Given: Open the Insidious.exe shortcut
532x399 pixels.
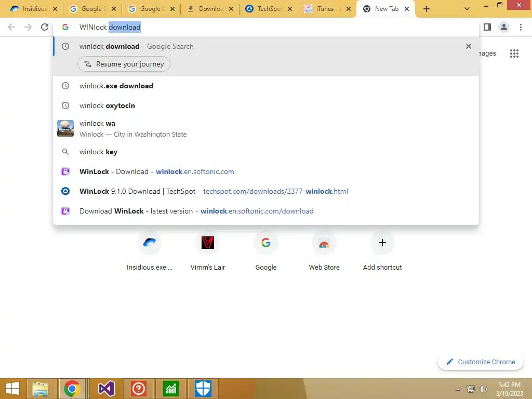Looking at the screenshot, I should [x=149, y=251].
